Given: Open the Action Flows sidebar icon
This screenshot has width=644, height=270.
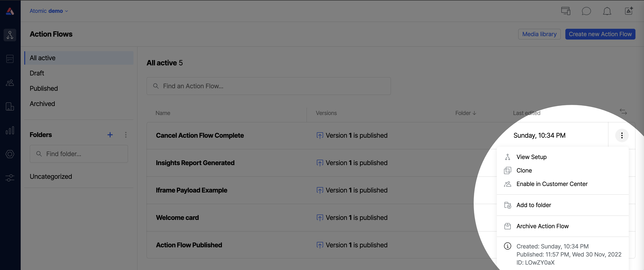Looking at the screenshot, I should pyautogui.click(x=10, y=35).
